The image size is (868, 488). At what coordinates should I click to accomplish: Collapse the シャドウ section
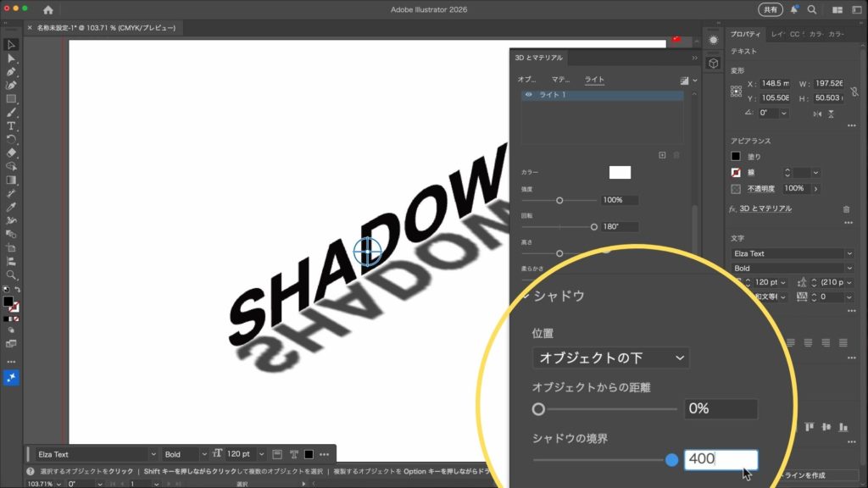tap(526, 295)
